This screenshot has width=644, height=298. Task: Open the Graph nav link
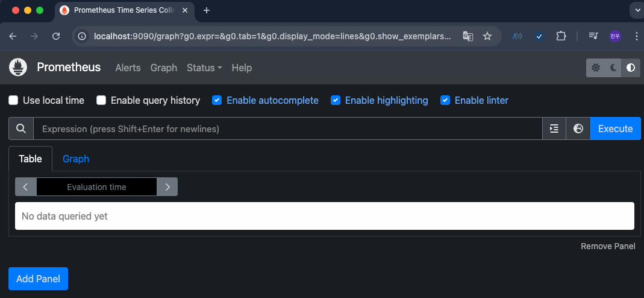[x=163, y=68]
